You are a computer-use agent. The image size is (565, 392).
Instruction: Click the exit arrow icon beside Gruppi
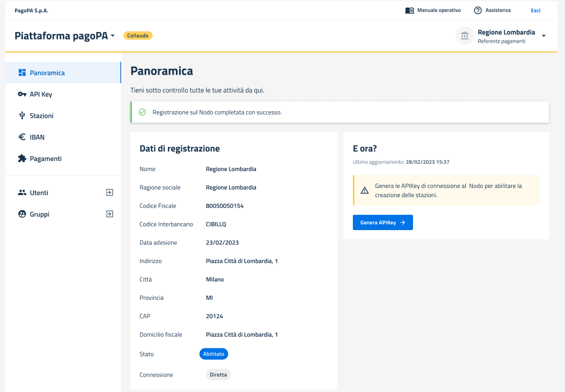point(109,214)
